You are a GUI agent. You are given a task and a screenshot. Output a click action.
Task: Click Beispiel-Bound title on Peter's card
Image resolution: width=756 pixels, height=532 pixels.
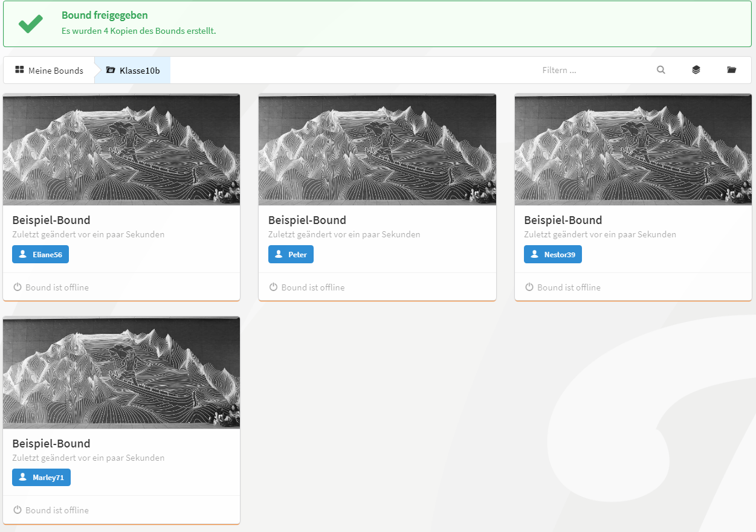[x=307, y=220]
